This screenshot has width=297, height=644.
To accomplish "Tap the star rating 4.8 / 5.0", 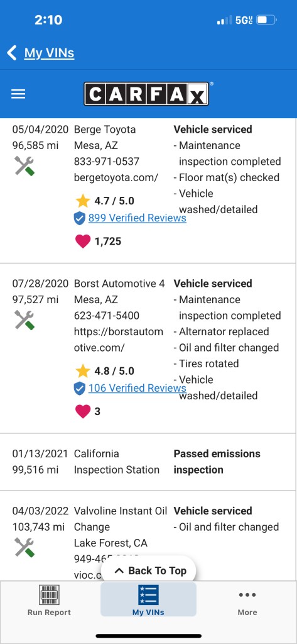I will click(x=105, y=371).
